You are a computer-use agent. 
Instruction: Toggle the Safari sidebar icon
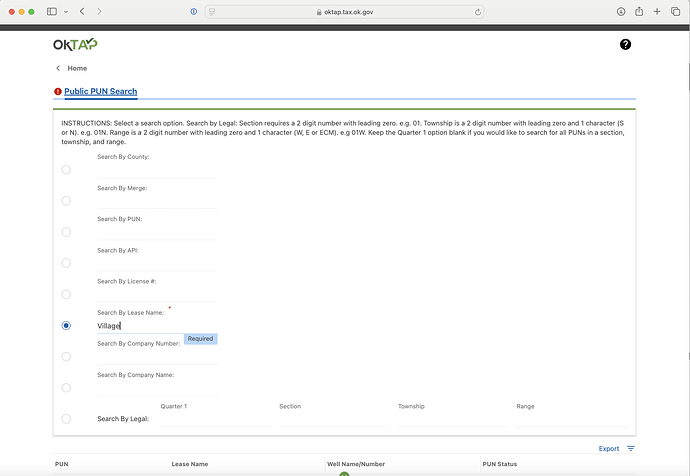click(x=52, y=11)
